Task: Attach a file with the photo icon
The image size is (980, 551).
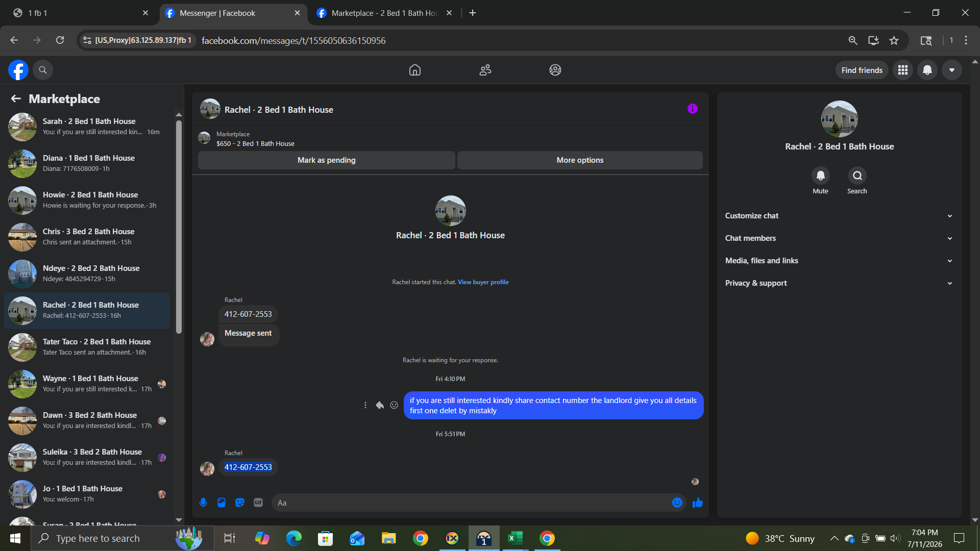Action: click(222, 503)
